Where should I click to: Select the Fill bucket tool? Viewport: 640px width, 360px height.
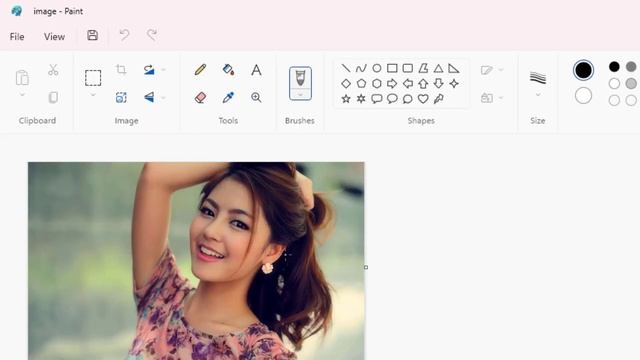tap(229, 70)
